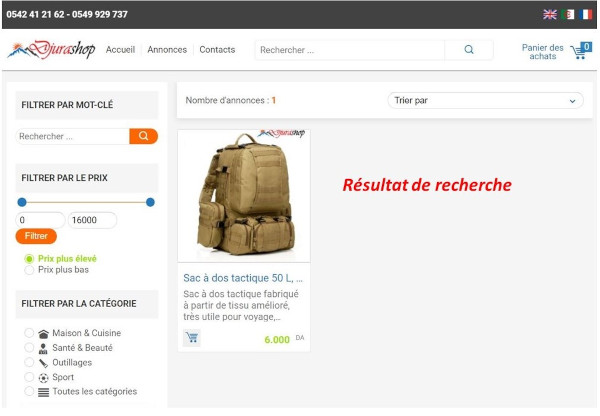
Task: Choose the Maison & Cuisine category radio
Action: click(x=29, y=333)
